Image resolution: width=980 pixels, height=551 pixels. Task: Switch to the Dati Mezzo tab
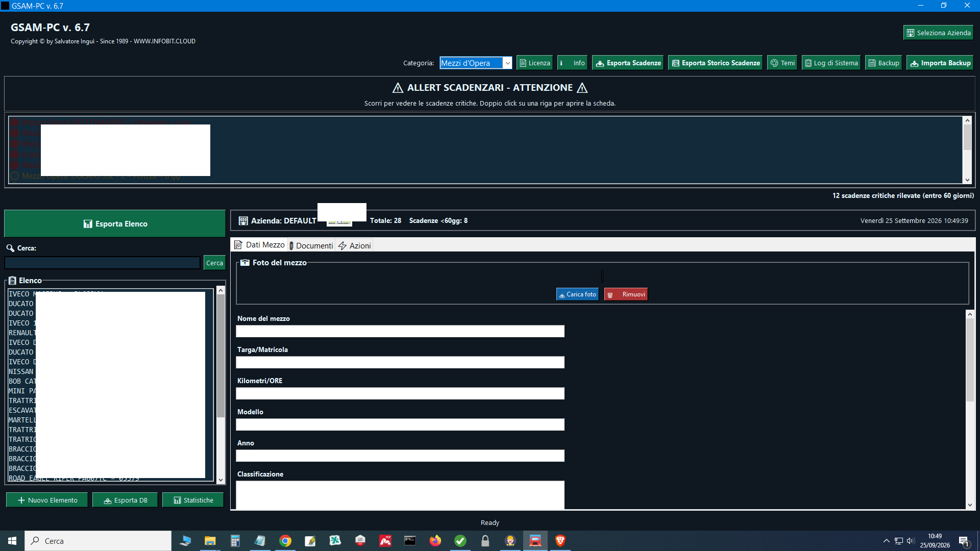click(x=259, y=245)
